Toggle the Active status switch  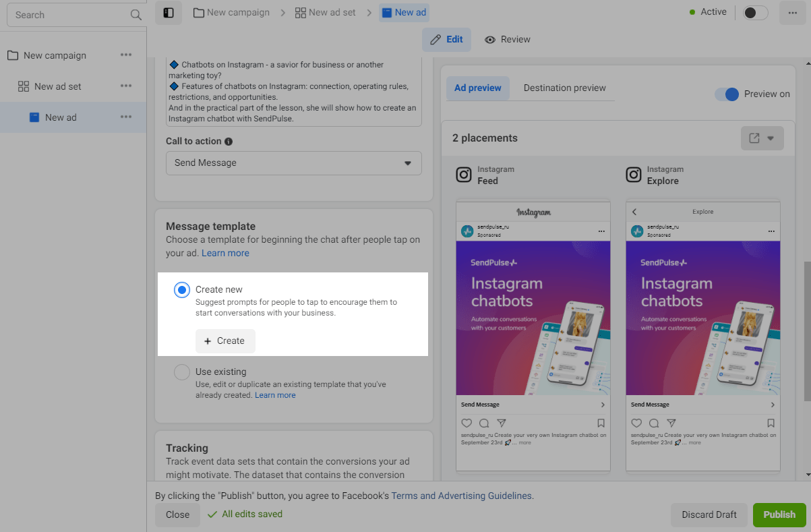click(755, 12)
